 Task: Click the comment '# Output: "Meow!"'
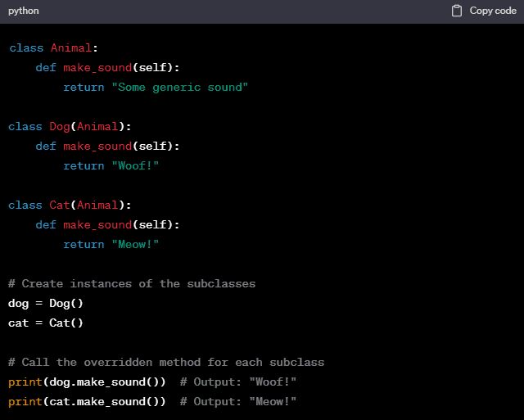click(x=238, y=402)
